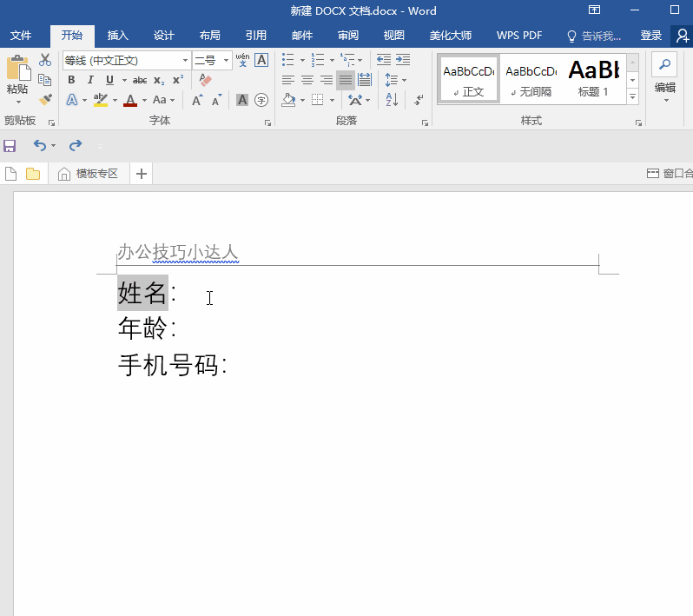
Task: Open the font dialog launcher
Action: click(x=267, y=123)
